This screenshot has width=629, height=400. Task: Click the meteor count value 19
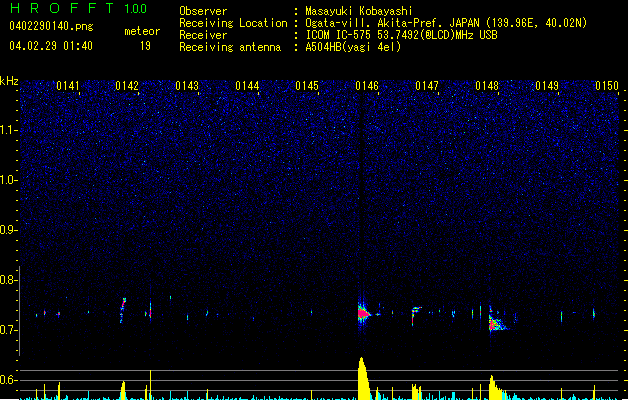(x=145, y=46)
